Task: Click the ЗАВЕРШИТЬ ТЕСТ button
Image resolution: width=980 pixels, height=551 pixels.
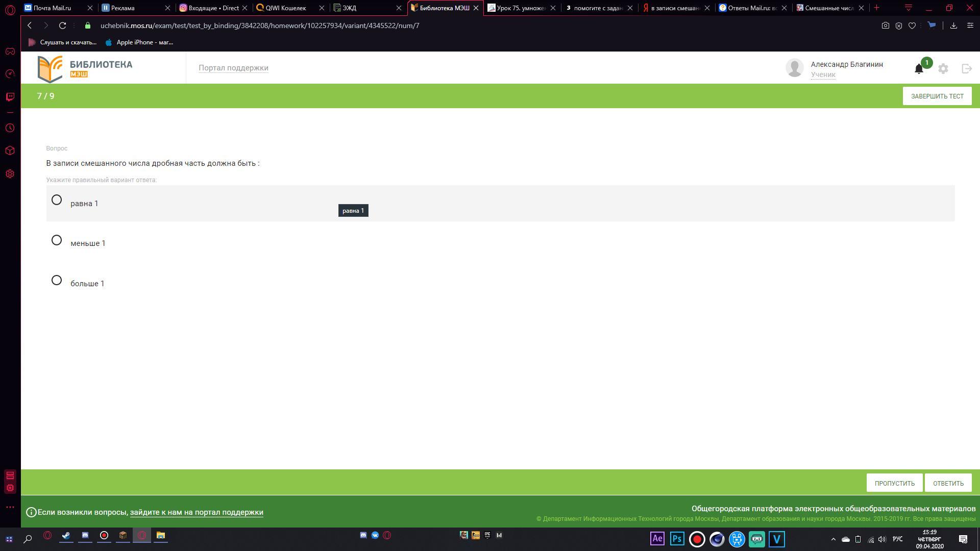Action: click(937, 96)
